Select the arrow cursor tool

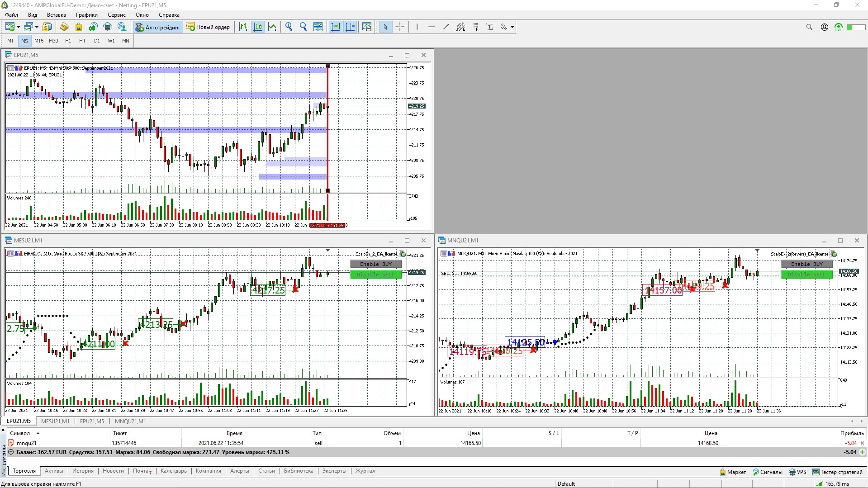[385, 27]
